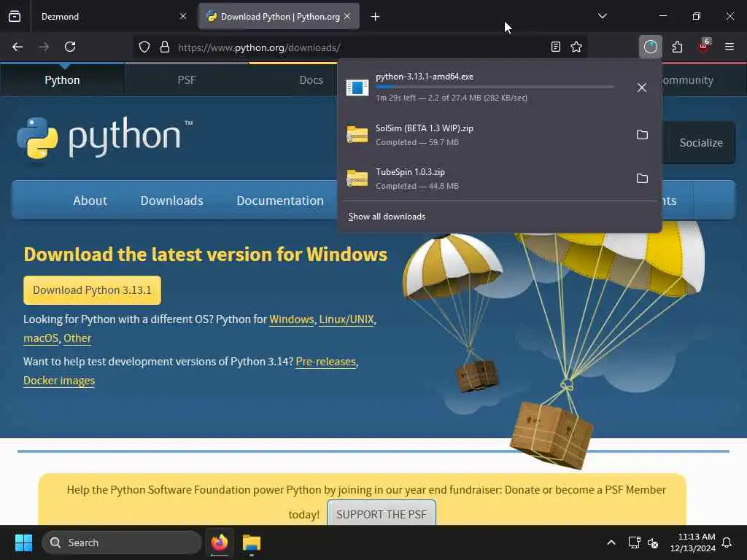Click the address bar URL field
The height and width of the screenshot is (560, 747).
[x=360, y=47]
